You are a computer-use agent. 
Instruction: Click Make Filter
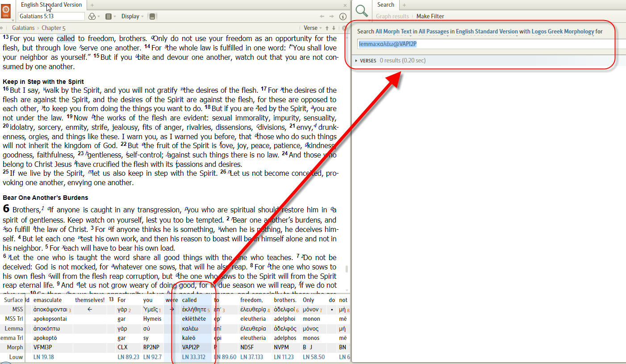tap(430, 17)
